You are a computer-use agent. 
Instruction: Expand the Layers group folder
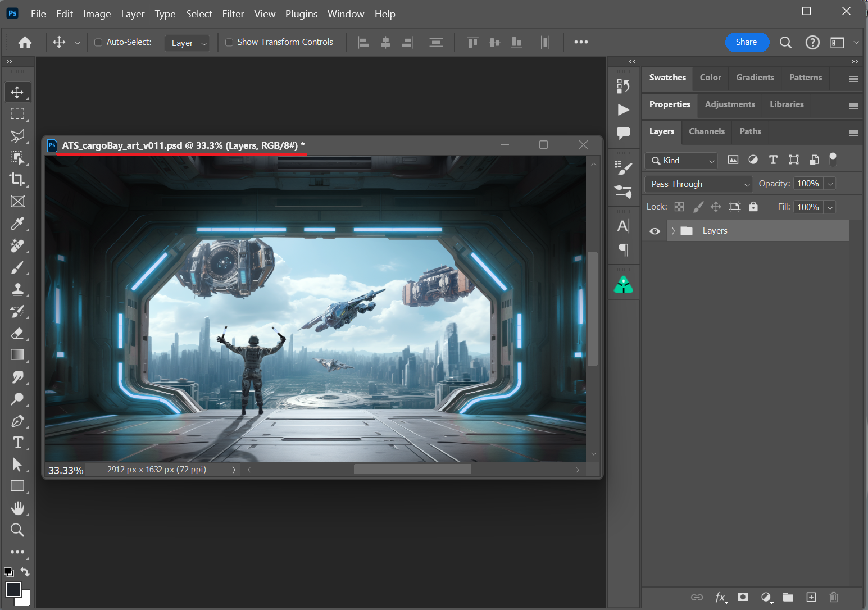(673, 231)
